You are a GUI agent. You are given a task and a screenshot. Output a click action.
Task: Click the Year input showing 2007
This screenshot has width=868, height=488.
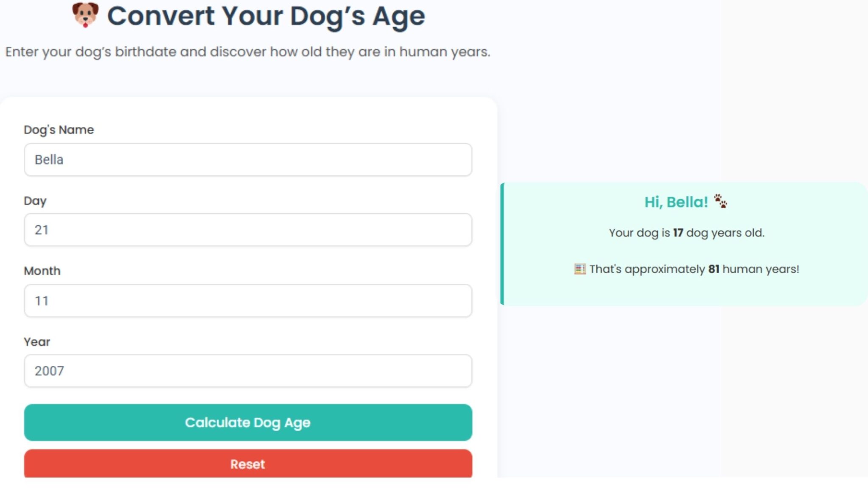point(248,371)
